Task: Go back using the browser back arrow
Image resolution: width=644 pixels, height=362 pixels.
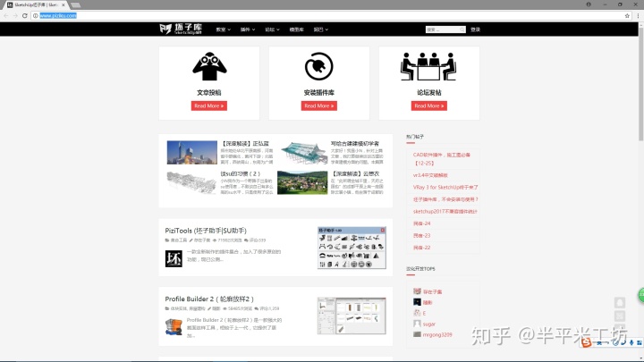Action: point(5,15)
